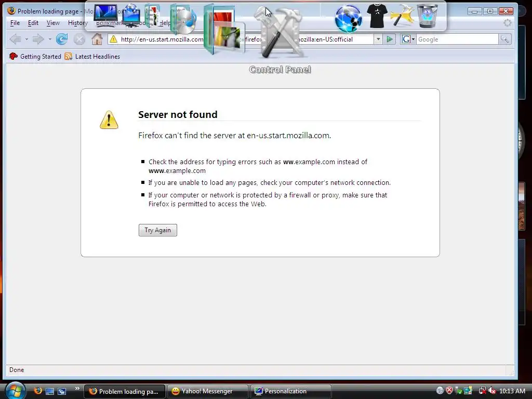
Task: Open the Latest Headlines feed bookmark
Action: [x=92, y=56]
